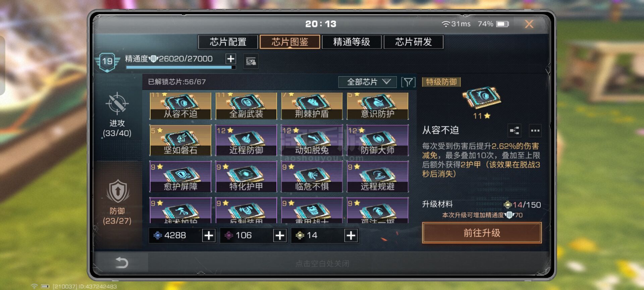Click the mastery progress bar
This screenshot has width=644, height=290.
click(180, 67)
